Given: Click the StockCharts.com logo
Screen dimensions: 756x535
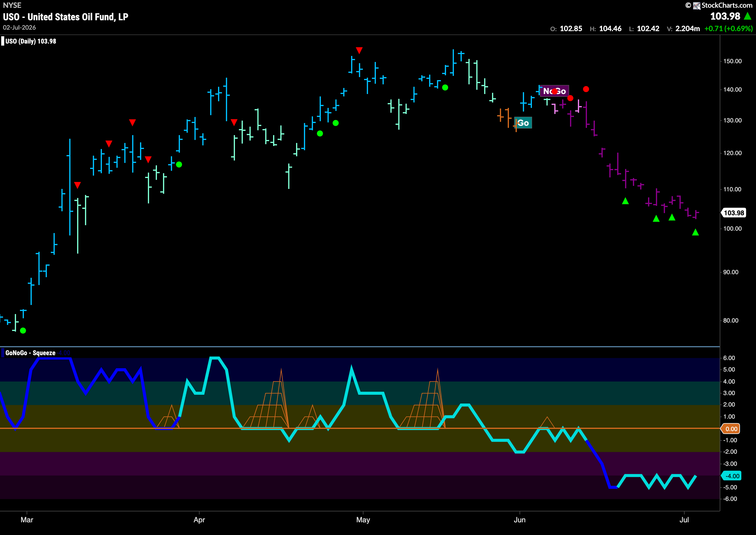Looking at the screenshot, I should [x=719, y=5].
